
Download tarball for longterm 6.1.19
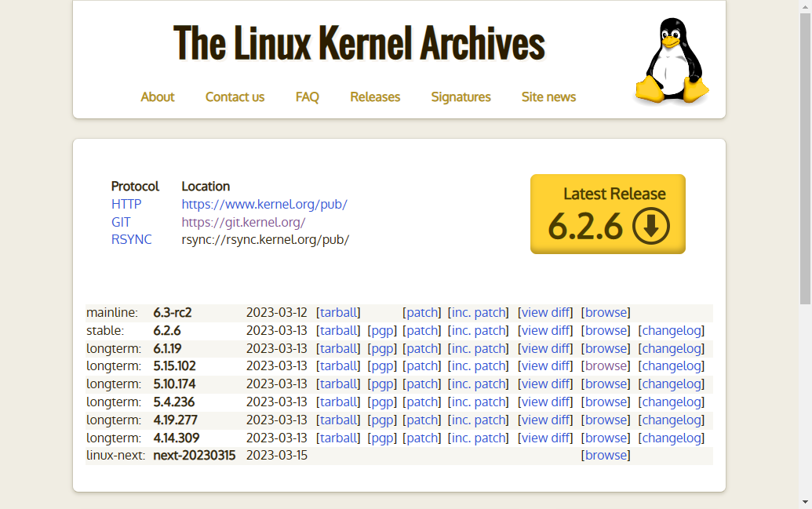coord(338,348)
